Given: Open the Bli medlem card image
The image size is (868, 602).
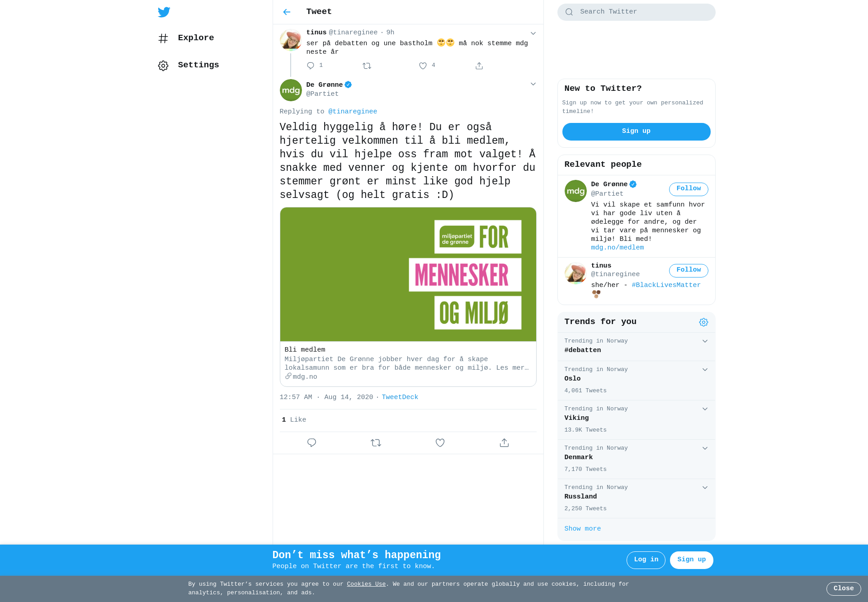Looking at the screenshot, I should pos(408,274).
